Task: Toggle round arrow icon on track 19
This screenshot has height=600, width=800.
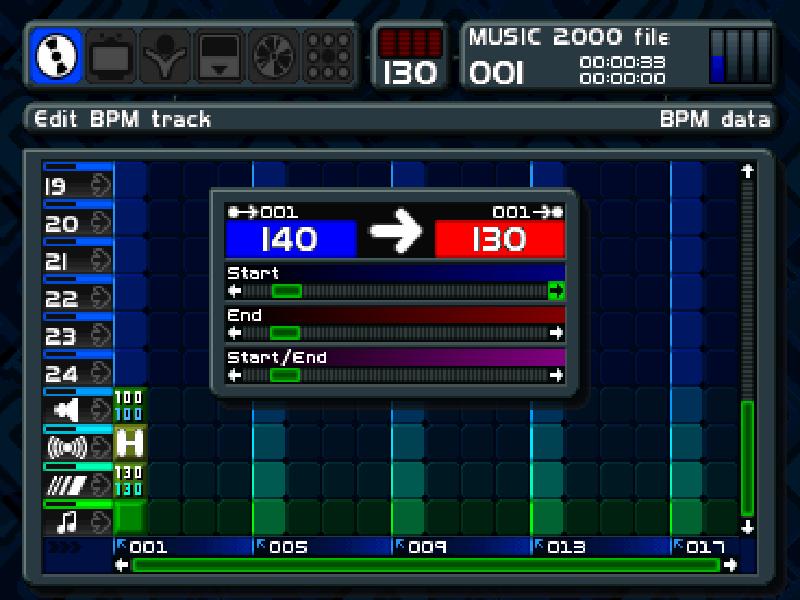Action: pos(101,185)
